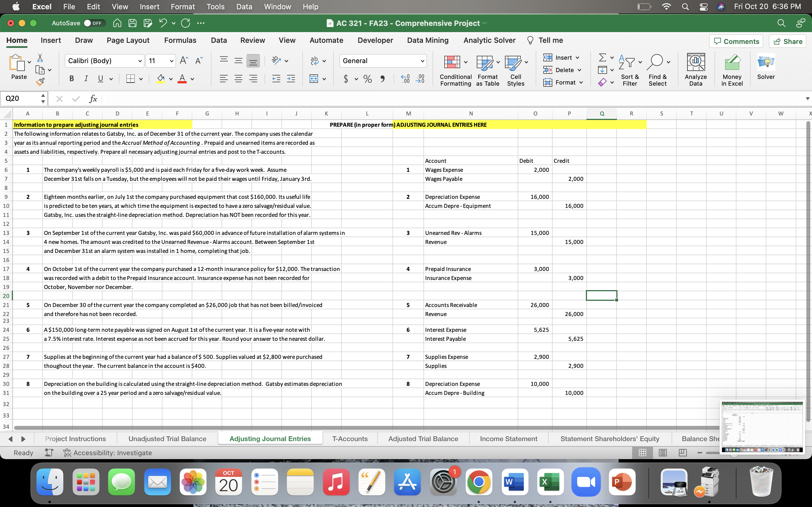Switch to the Formulas ribbon tab

[180, 40]
